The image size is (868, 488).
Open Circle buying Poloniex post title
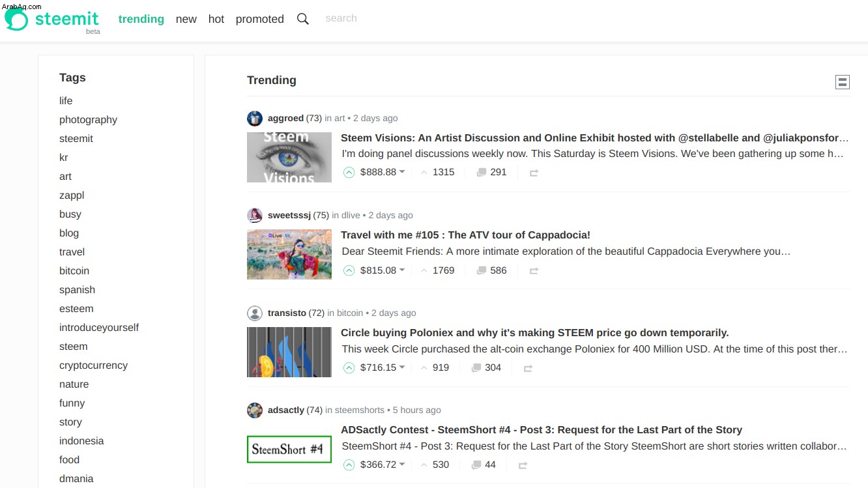(x=535, y=333)
